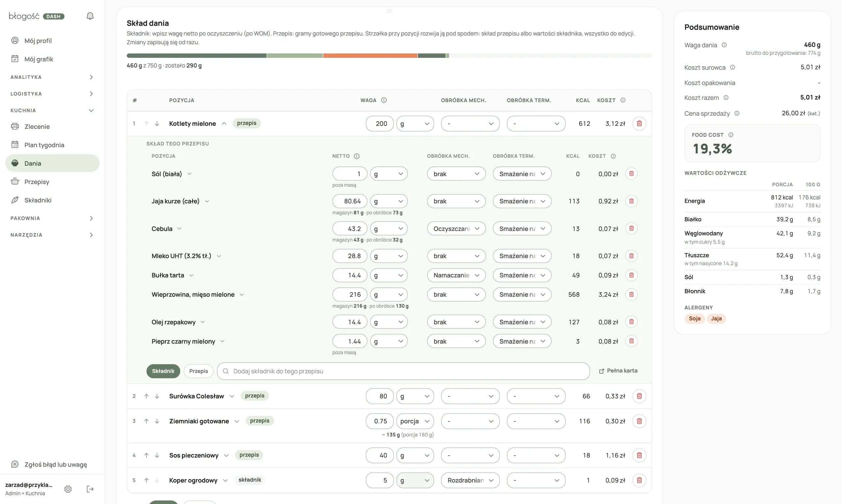Viewport: 842px width, 504px height.
Task: Open Przepisy in the sidebar
Action: pos(52,182)
